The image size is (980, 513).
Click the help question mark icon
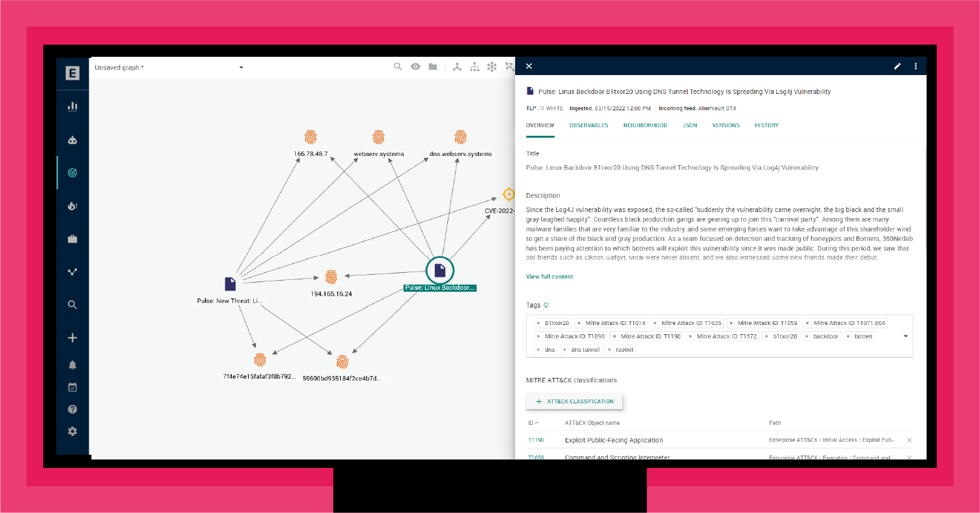click(x=72, y=410)
